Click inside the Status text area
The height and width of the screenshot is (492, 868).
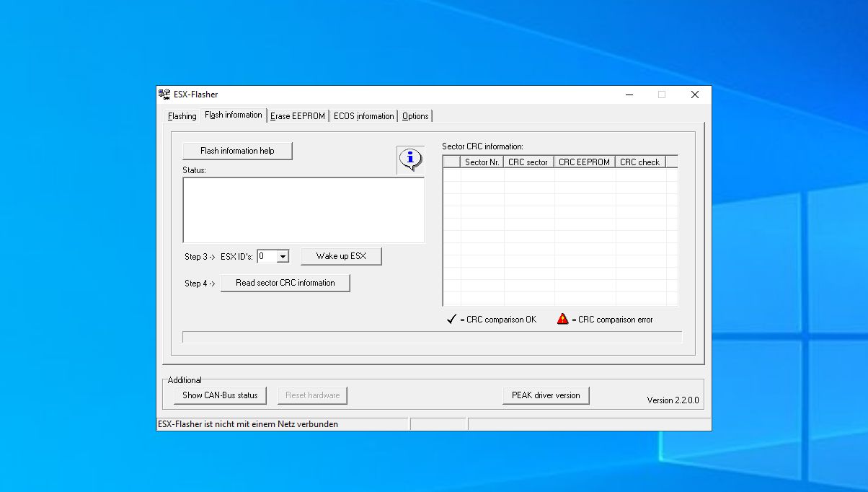(303, 209)
